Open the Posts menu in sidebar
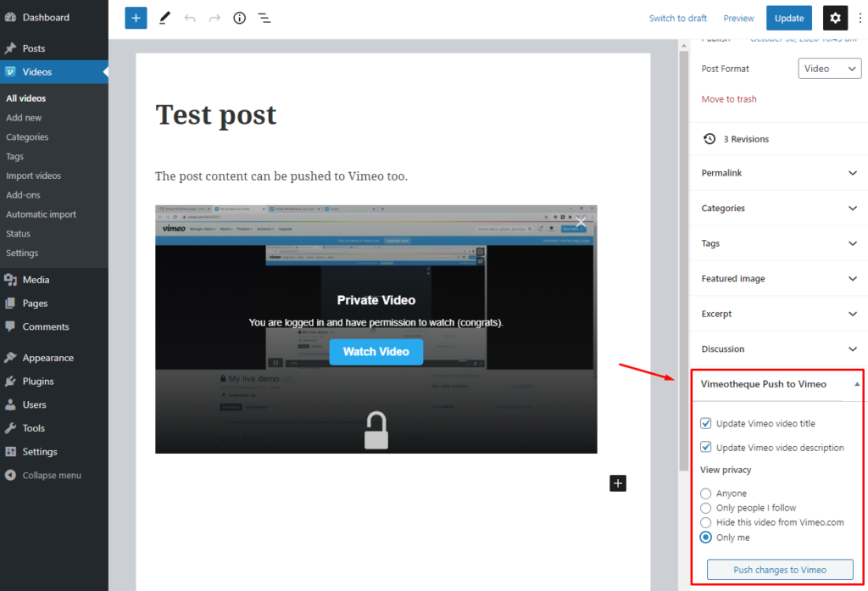Image resolution: width=868 pixels, height=591 pixels. [x=36, y=48]
